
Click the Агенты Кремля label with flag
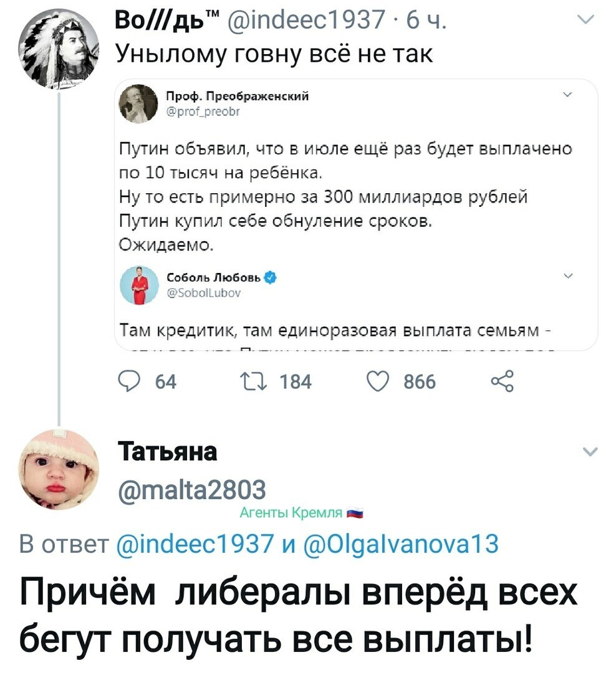(x=302, y=512)
